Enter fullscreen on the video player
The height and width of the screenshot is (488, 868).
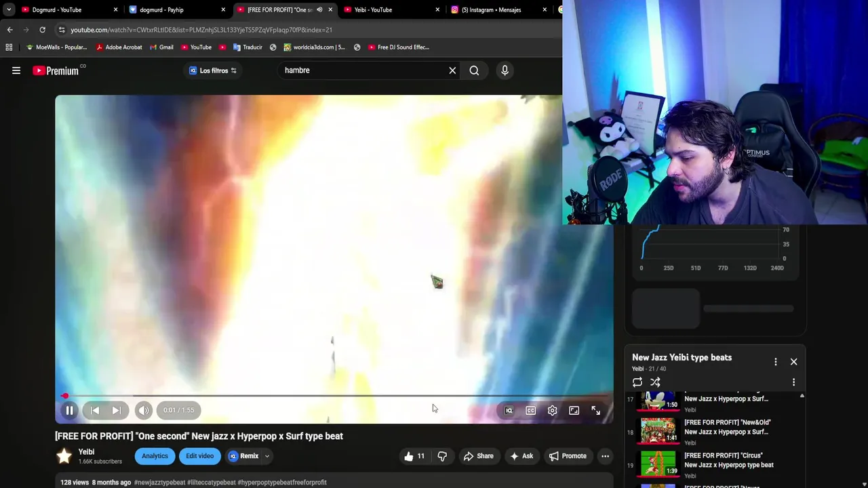pyautogui.click(x=595, y=410)
